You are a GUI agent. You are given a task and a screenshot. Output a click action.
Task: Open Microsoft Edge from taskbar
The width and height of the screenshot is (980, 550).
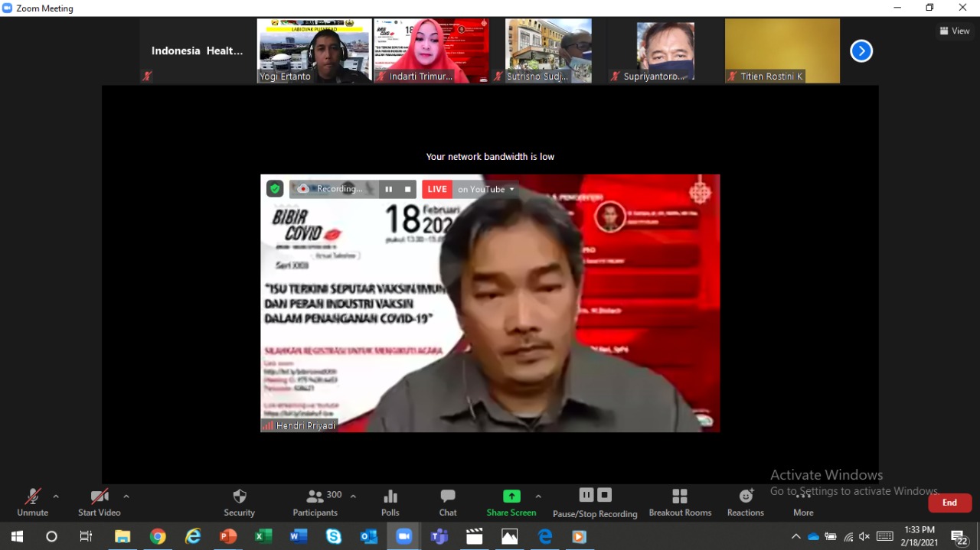click(545, 536)
